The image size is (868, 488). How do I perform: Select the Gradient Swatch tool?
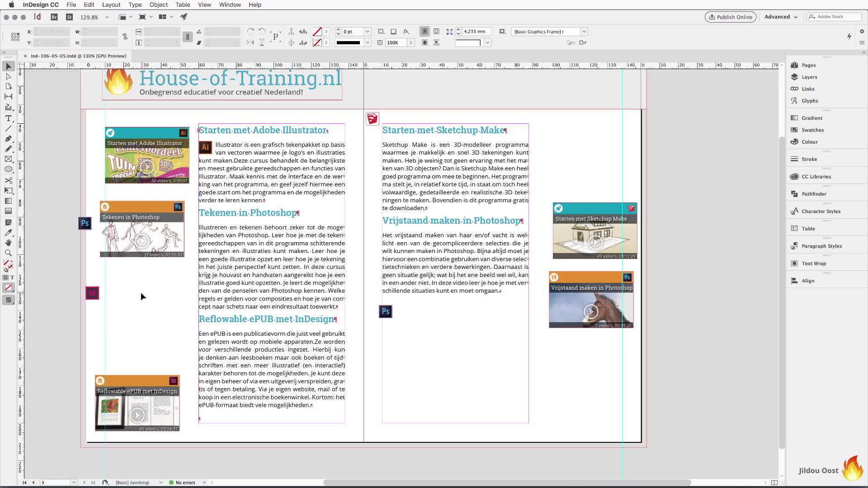[x=8, y=201]
